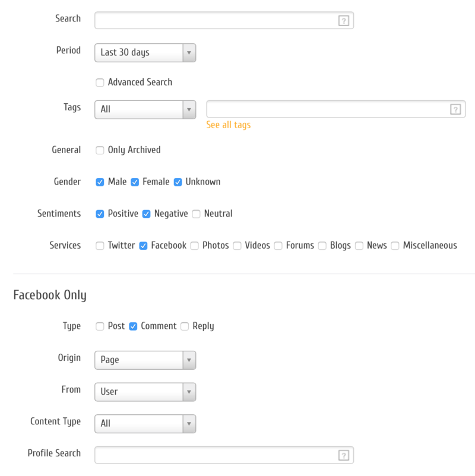Tick the Post type checkbox
This screenshot has width=475, height=476.
[100, 326]
